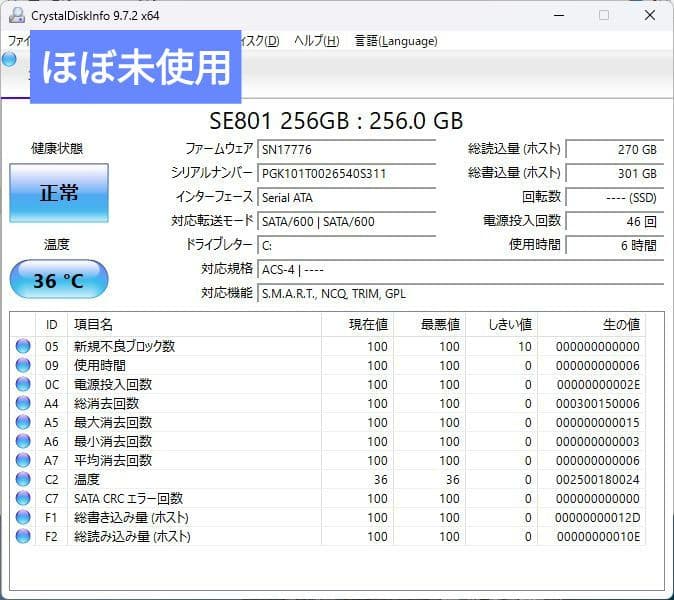This screenshot has height=600, width=674.
Task: Minimize the CrystalDiskInfo window
Action: 559,15
